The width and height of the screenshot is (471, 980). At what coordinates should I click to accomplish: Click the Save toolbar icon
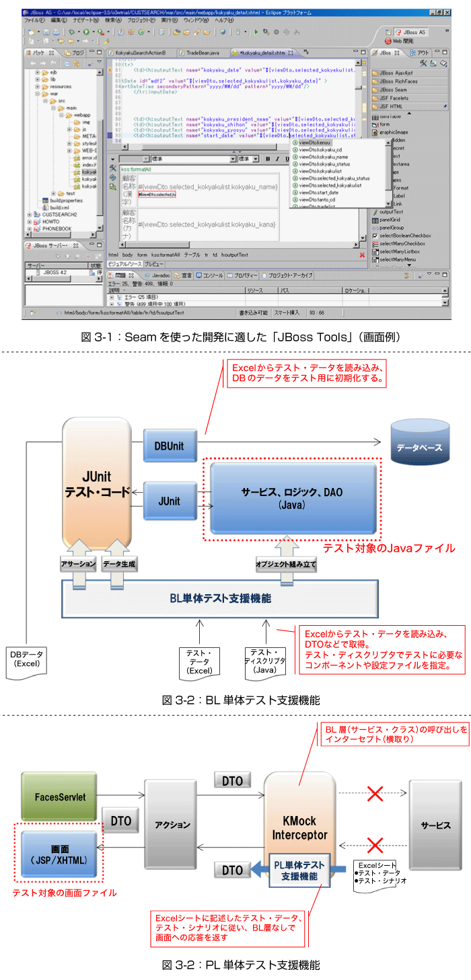(x=45, y=32)
